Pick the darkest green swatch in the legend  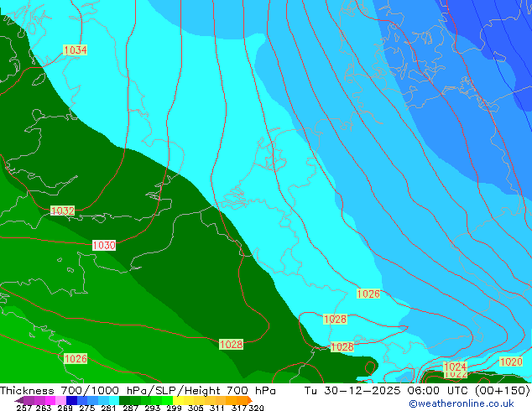pyautogui.click(x=124, y=400)
